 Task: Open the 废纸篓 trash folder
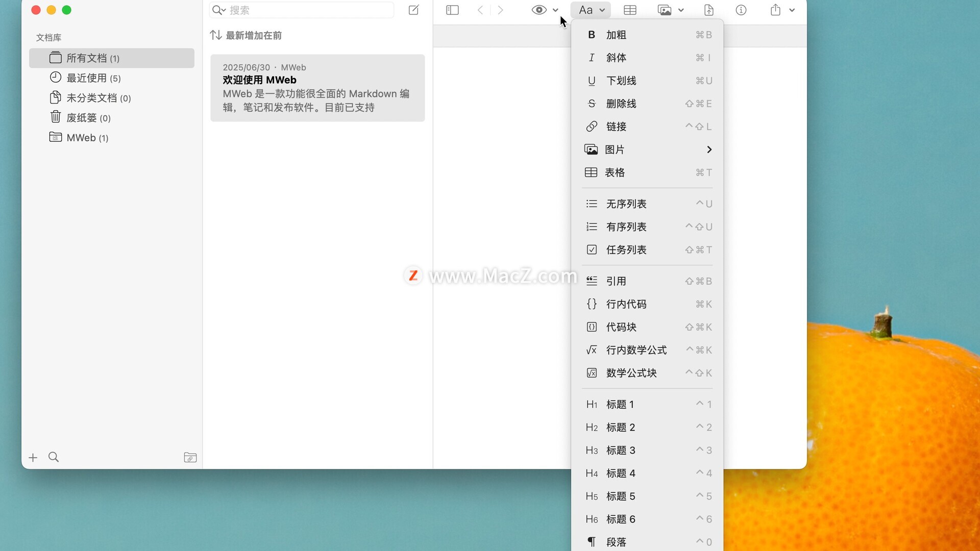pyautogui.click(x=112, y=118)
